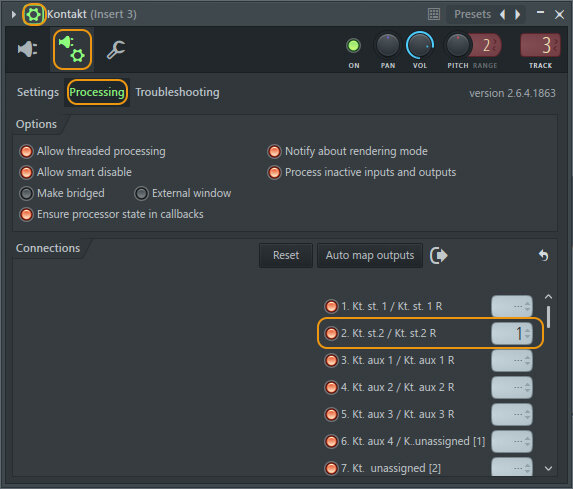Toggle Ensure processor state in callbacks
573x489 pixels.
point(26,215)
